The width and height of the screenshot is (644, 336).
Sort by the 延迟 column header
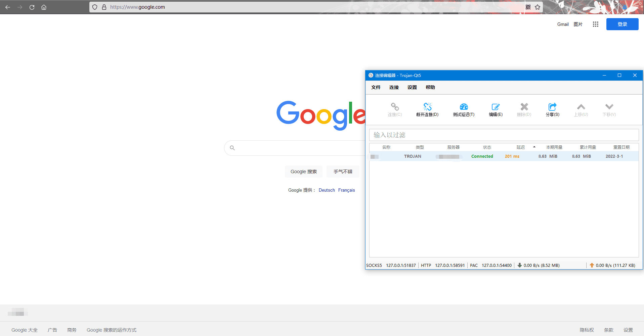click(521, 147)
